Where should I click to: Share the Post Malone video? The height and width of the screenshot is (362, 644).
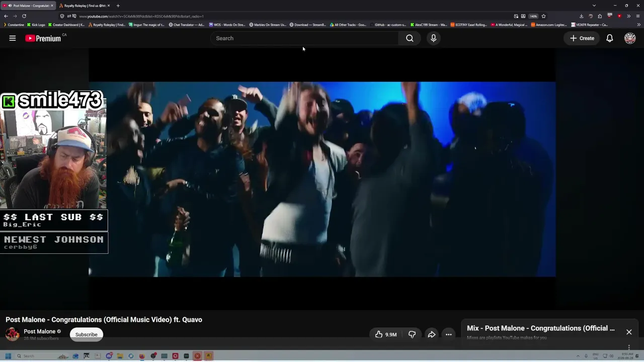[432, 334]
